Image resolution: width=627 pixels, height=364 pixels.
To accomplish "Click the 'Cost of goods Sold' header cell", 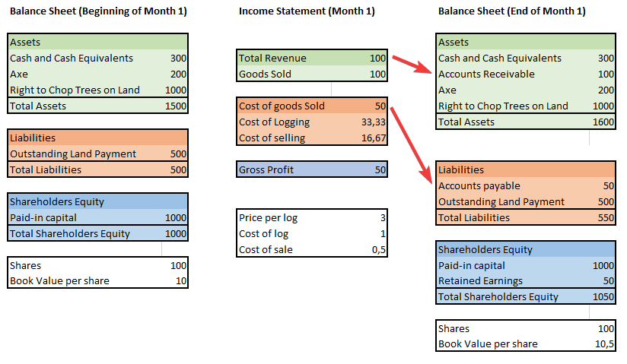I will [312, 106].
